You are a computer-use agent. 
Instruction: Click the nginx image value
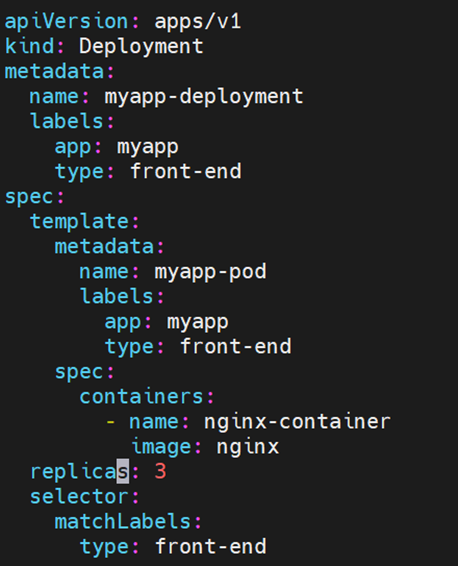pyautogui.click(x=248, y=447)
